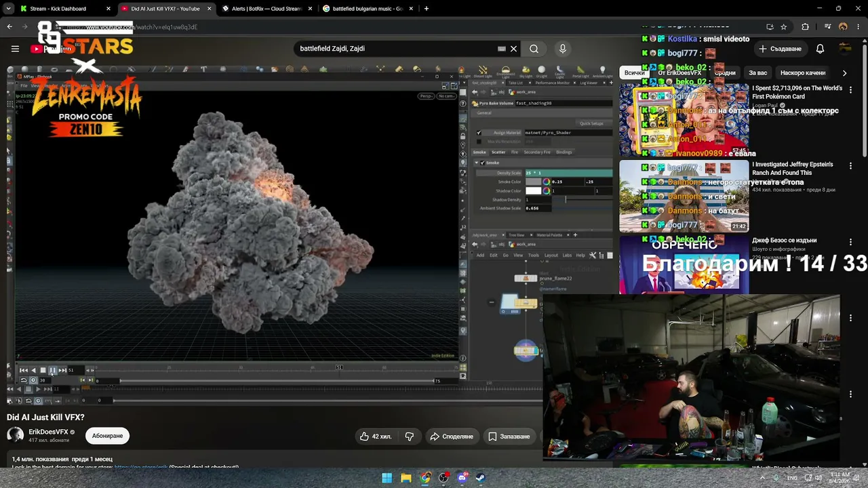Screen dimensions: 868x488
Task: Open the YouTube guide hamburger menu
Action: [x=15, y=49]
